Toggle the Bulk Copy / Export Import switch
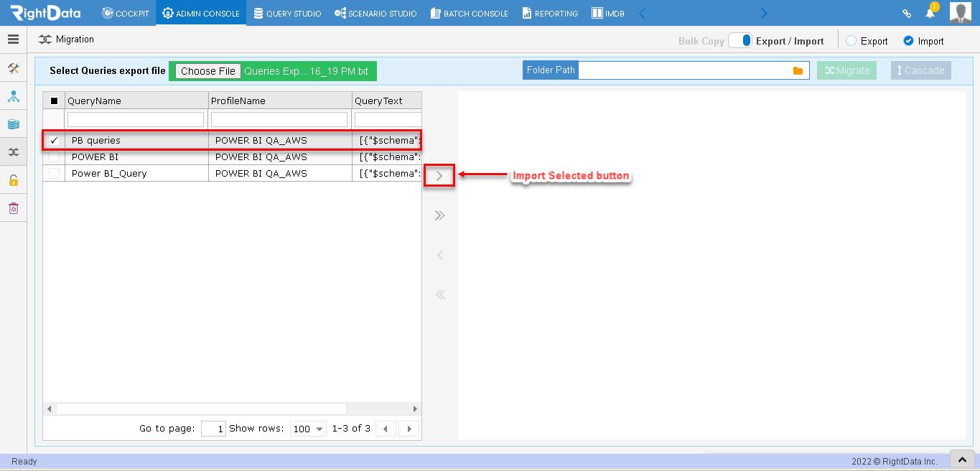 [x=740, y=41]
